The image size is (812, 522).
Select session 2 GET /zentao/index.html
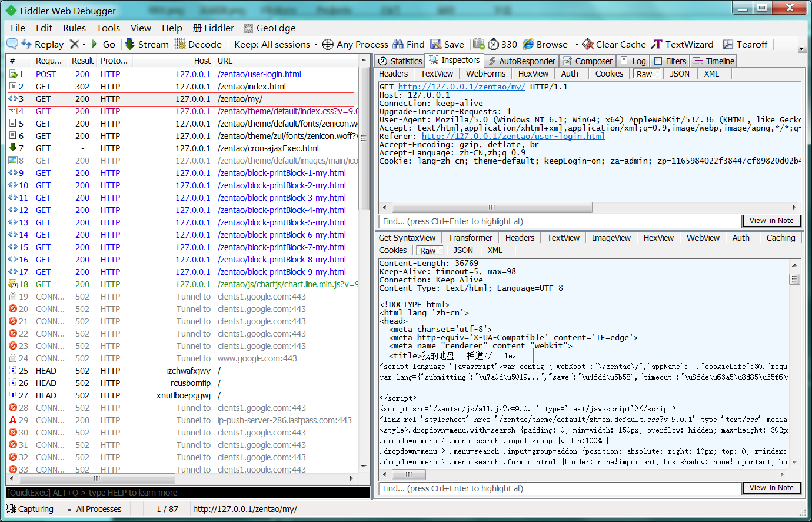click(x=181, y=87)
